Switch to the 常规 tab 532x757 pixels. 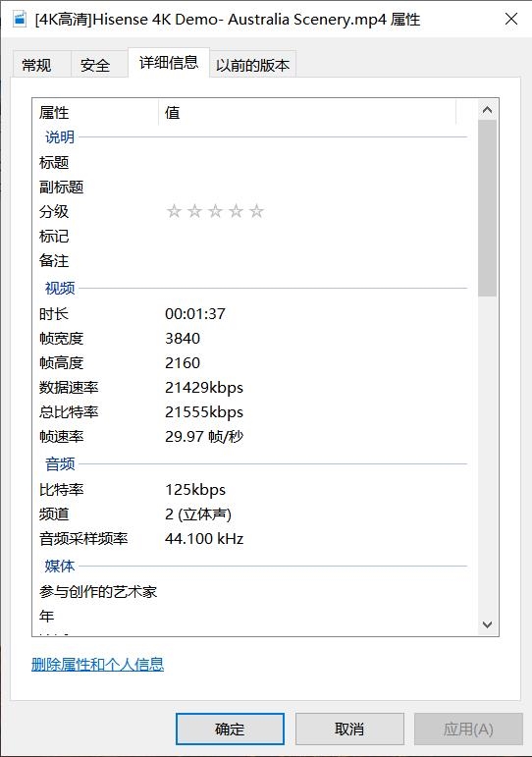coord(41,64)
